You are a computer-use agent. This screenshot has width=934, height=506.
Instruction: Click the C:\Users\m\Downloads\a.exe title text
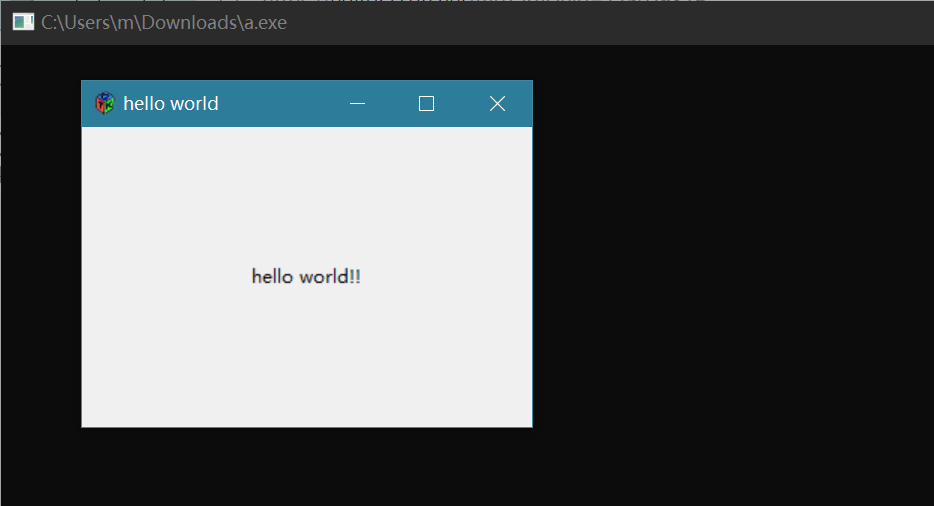[x=164, y=22]
